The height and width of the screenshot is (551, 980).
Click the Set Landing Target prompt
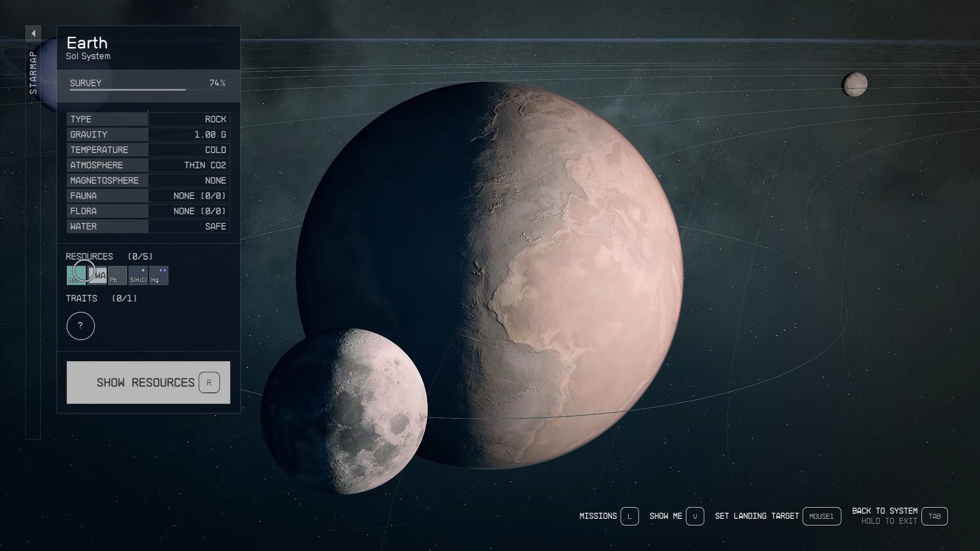[778, 516]
